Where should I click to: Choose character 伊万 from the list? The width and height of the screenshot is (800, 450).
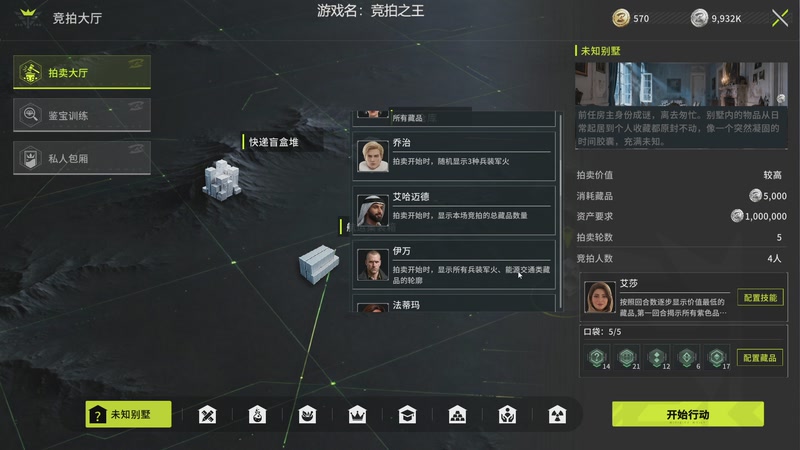pos(454,264)
